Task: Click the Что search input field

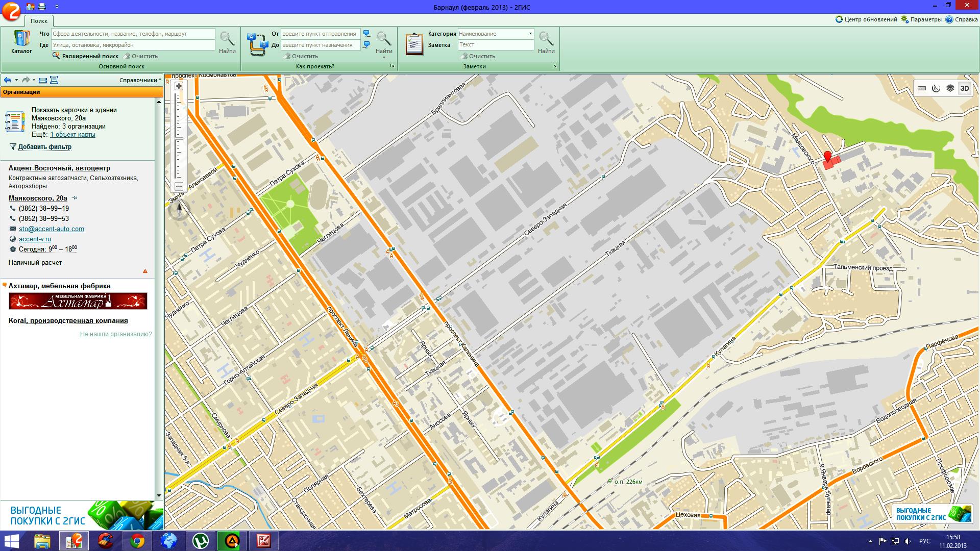Action: click(x=133, y=34)
